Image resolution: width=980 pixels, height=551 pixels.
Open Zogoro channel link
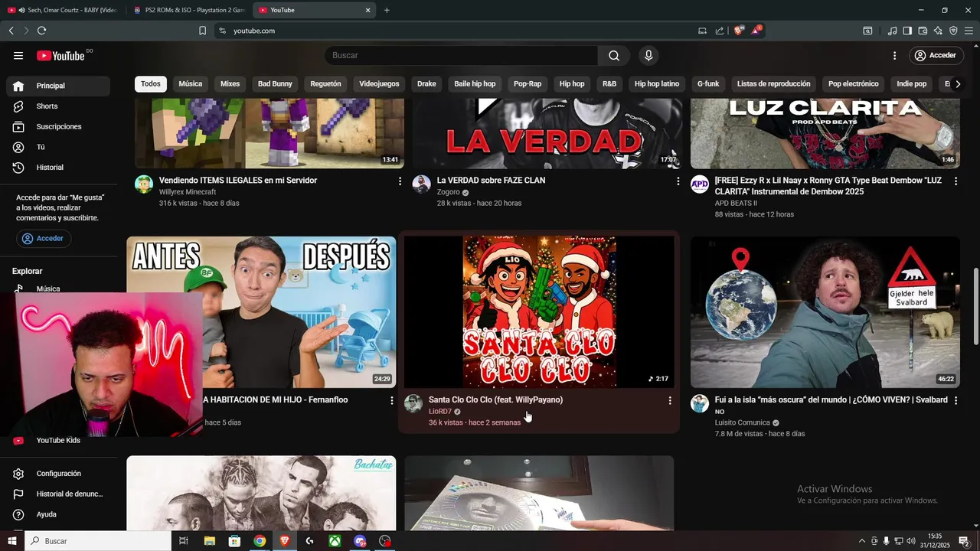[448, 192]
